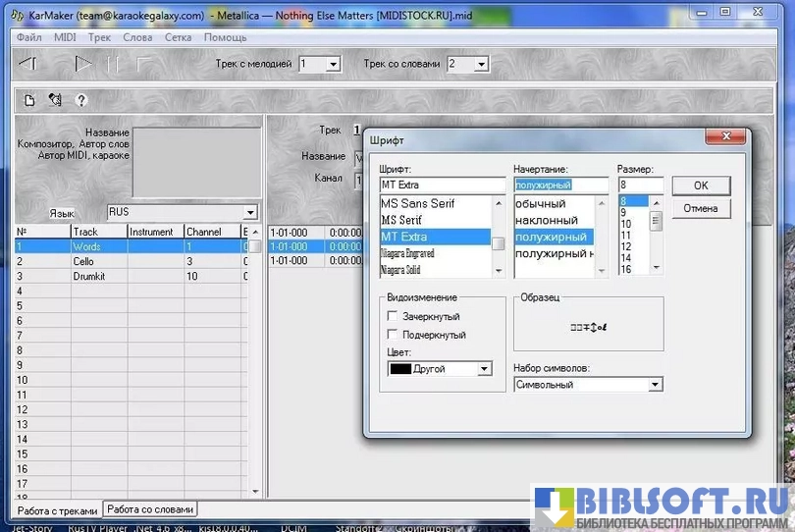Click the Отмена button
The height and width of the screenshot is (532, 795).
(700, 208)
